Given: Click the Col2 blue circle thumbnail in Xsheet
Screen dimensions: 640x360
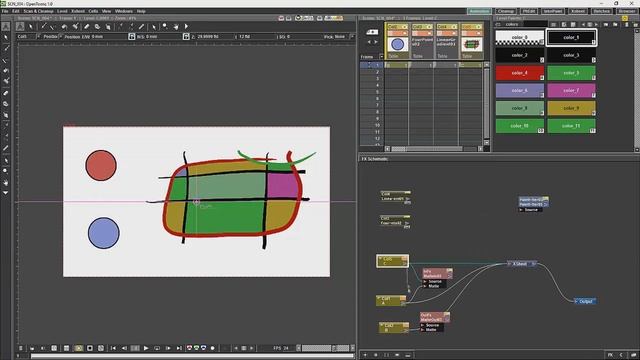Looking at the screenshot, I should [x=397, y=44].
